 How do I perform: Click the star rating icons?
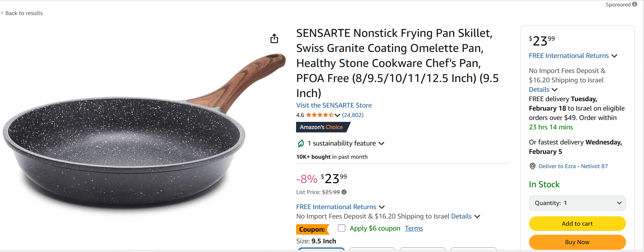coord(319,115)
